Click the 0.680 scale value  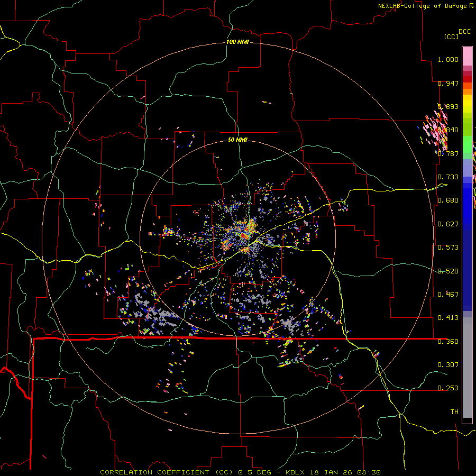pyautogui.click(x=448, y=200)
